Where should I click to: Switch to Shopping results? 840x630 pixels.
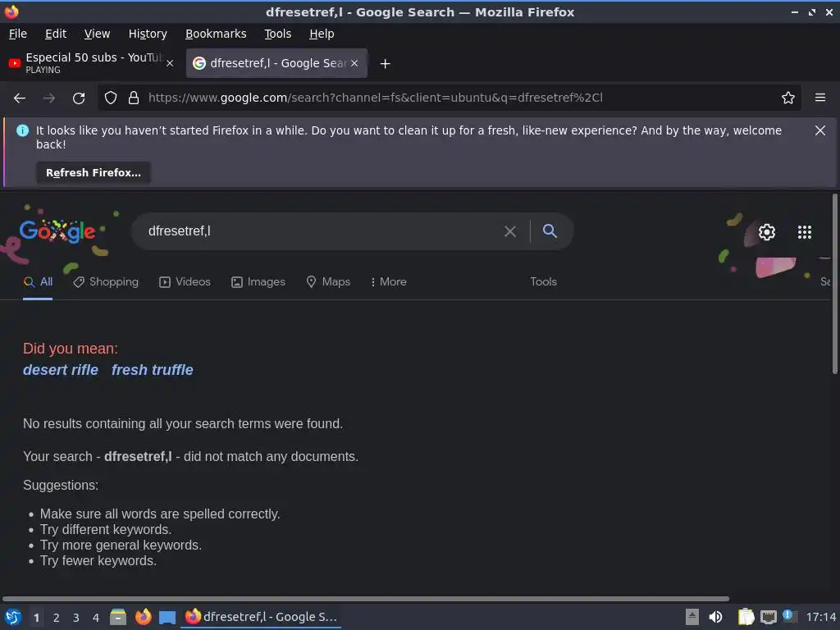tap(106, 282)
